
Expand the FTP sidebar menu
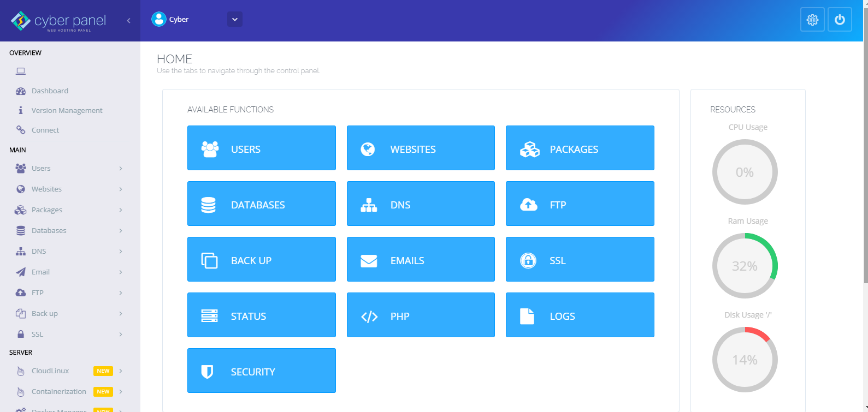pos(70,292)
